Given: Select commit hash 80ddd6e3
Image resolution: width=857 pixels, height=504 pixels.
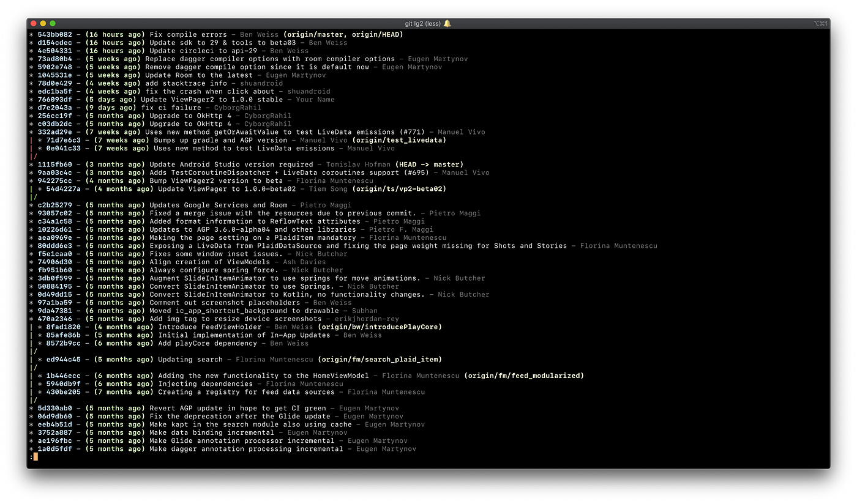Looking at the screenshot, I should coord(55,245).
